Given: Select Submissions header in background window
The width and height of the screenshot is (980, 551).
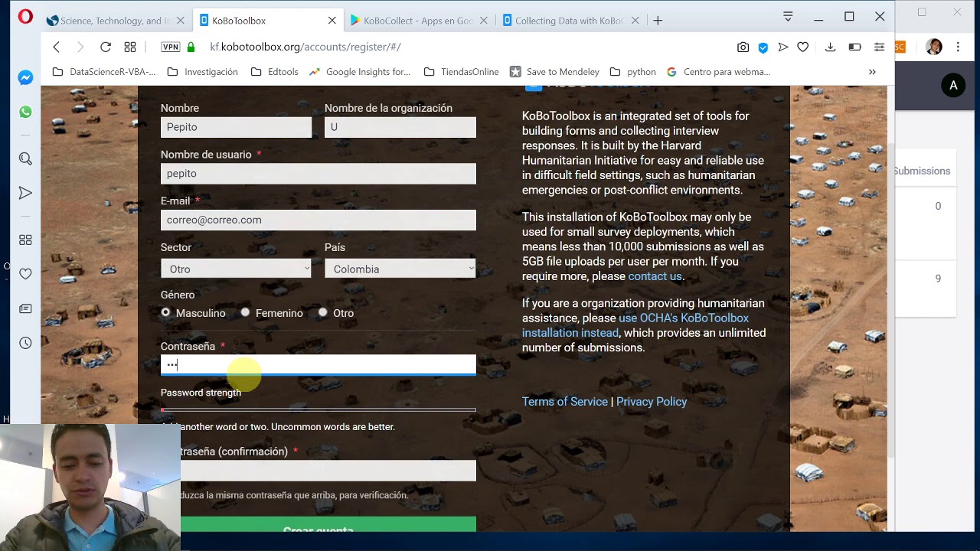Looking at the screenshot, I should pos(922,171).
